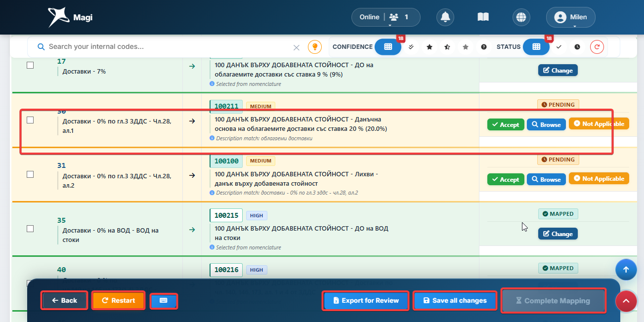
Task: Click Change button for code 100215
Action: click(558, 234)
